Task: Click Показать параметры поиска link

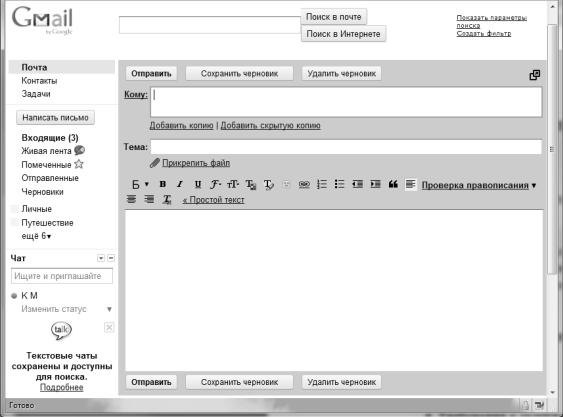Action: (492, 22)
